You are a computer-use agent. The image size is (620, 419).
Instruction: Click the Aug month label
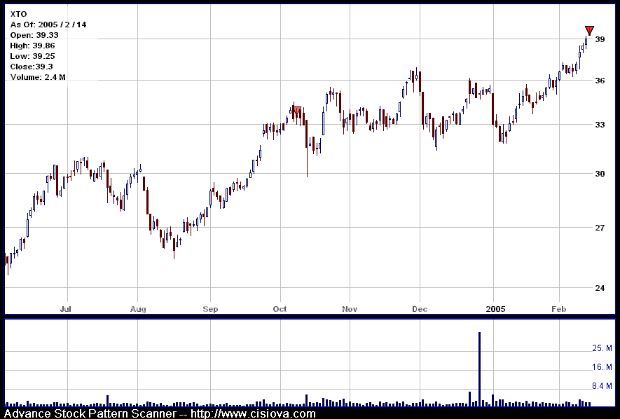(x=138, y=309)
